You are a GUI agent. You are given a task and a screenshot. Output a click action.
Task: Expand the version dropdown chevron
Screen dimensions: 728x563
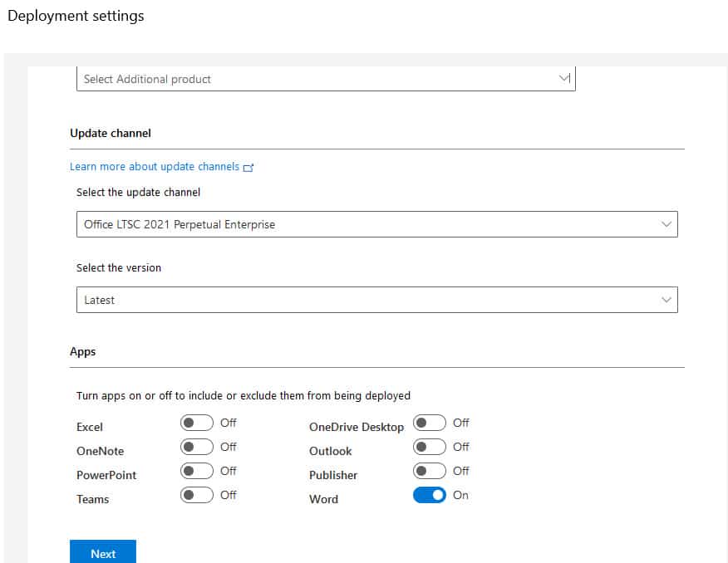tap(666, 300)
